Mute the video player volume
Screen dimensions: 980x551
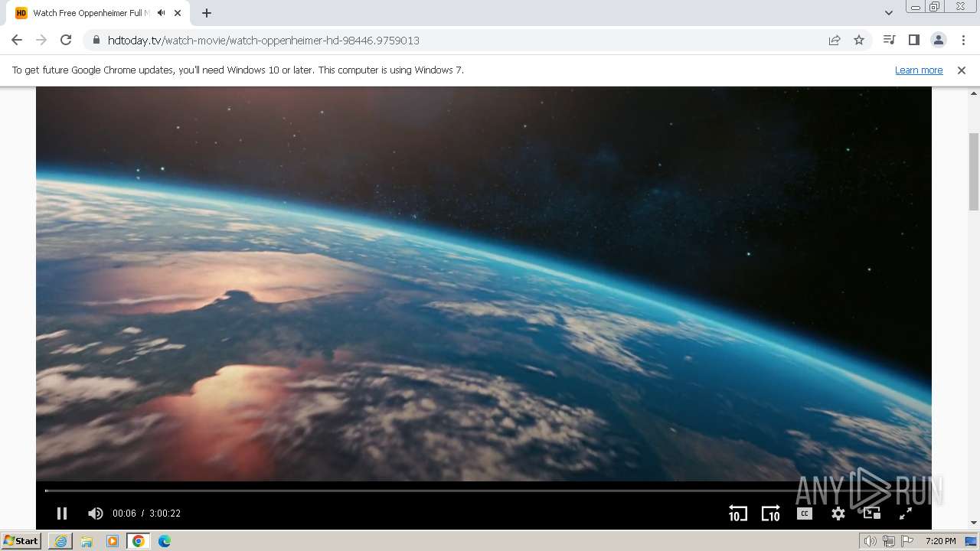[x=96, y=514]
